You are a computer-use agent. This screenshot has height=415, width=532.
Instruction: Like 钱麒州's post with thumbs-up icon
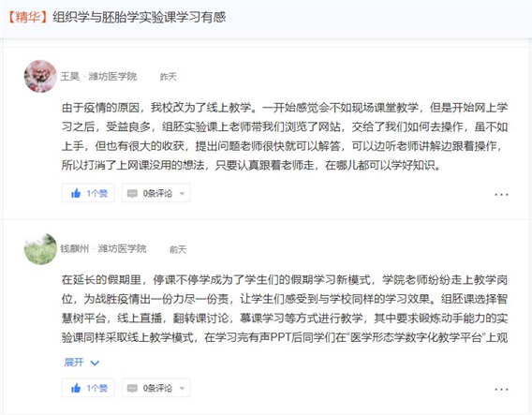pyautogui.click(x=76, y=388)
